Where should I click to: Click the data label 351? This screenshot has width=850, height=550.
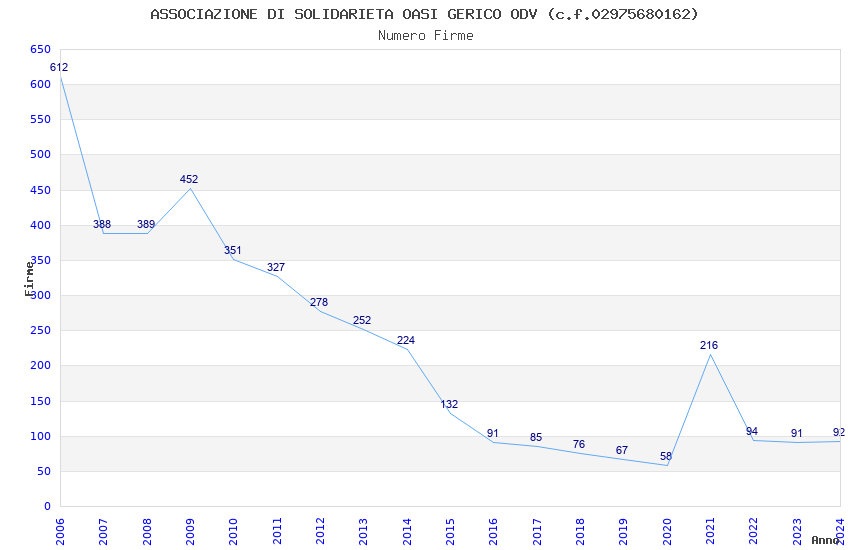[x=233, y=250]
